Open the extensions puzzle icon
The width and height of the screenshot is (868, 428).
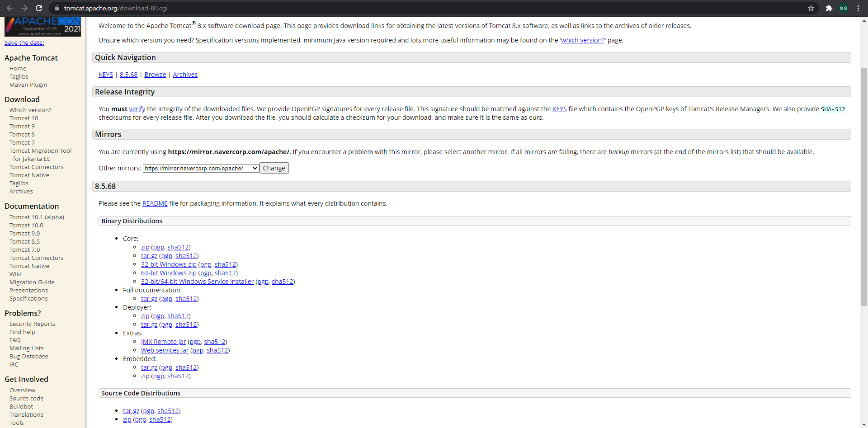coord(829,8)
